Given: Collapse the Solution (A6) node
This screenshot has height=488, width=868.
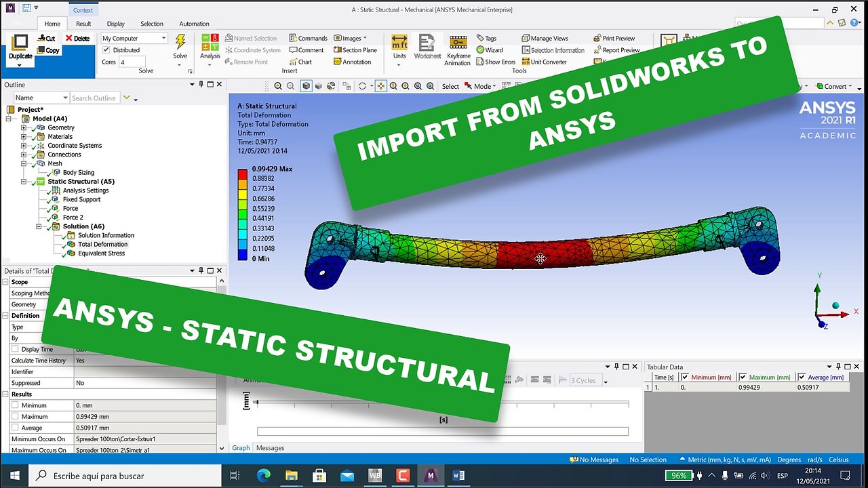Looking at the screenshot, I should tap(39, 226).
